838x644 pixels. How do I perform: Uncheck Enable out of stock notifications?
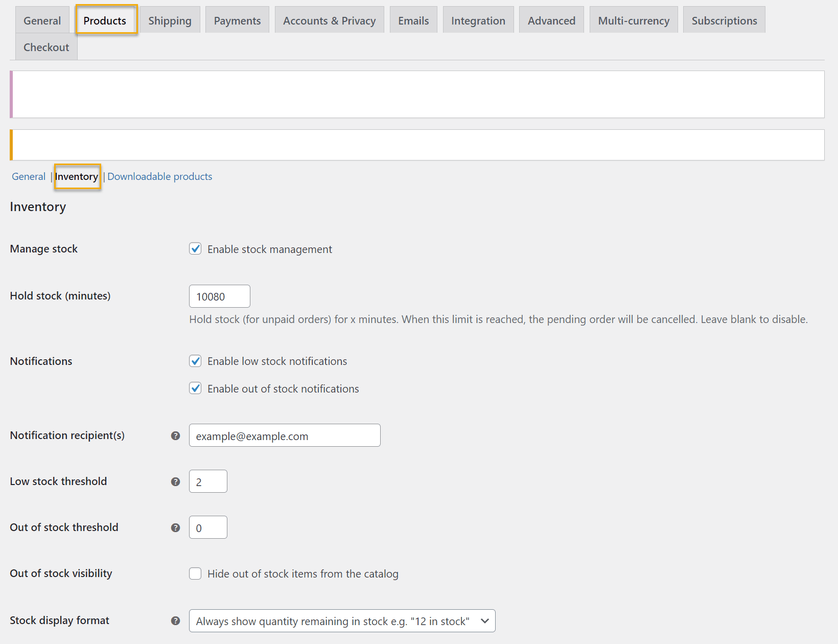[195, 388]
